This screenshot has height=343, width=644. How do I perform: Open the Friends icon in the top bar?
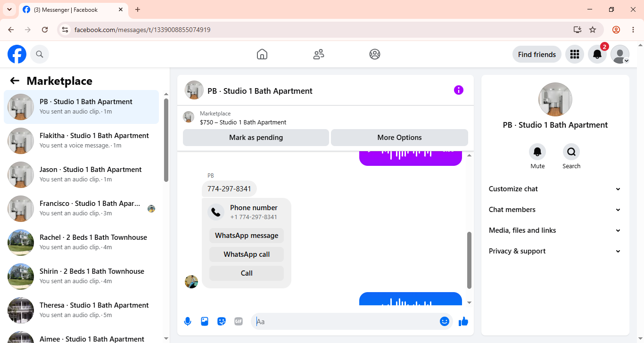point(319,54)
